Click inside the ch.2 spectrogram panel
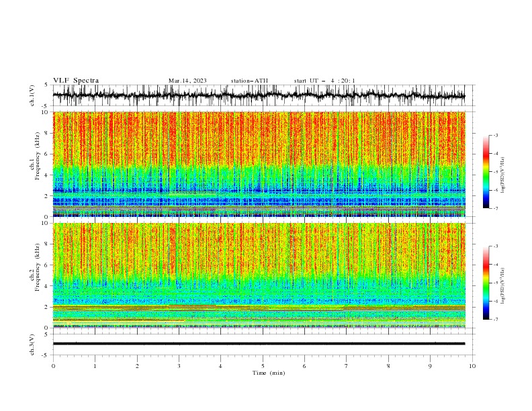 259,275
